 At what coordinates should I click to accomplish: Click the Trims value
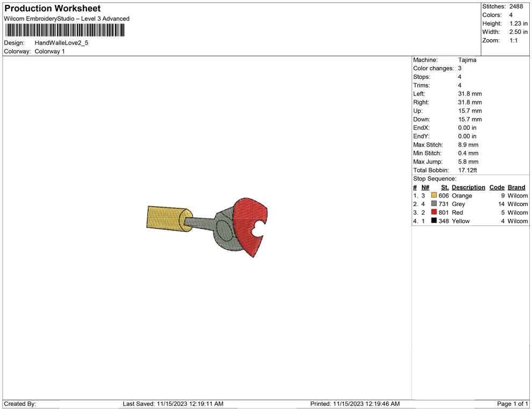pos(460,85)
